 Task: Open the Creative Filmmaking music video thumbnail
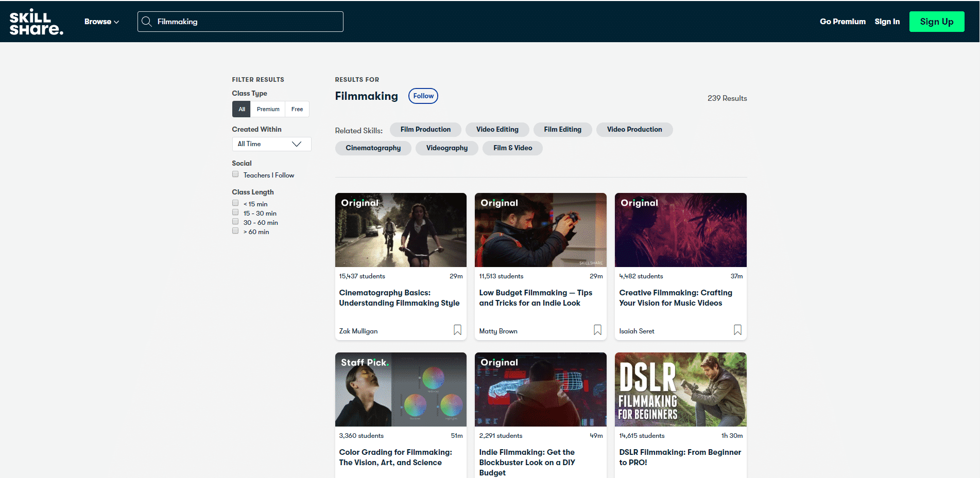pyautogui.click(x=681, y=230)
